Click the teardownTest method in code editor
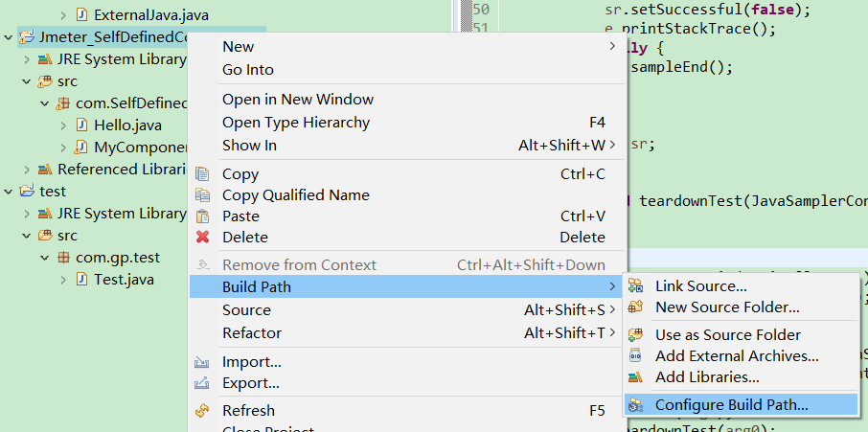Viewport: 868px width, 432px height. pos(690,201)
